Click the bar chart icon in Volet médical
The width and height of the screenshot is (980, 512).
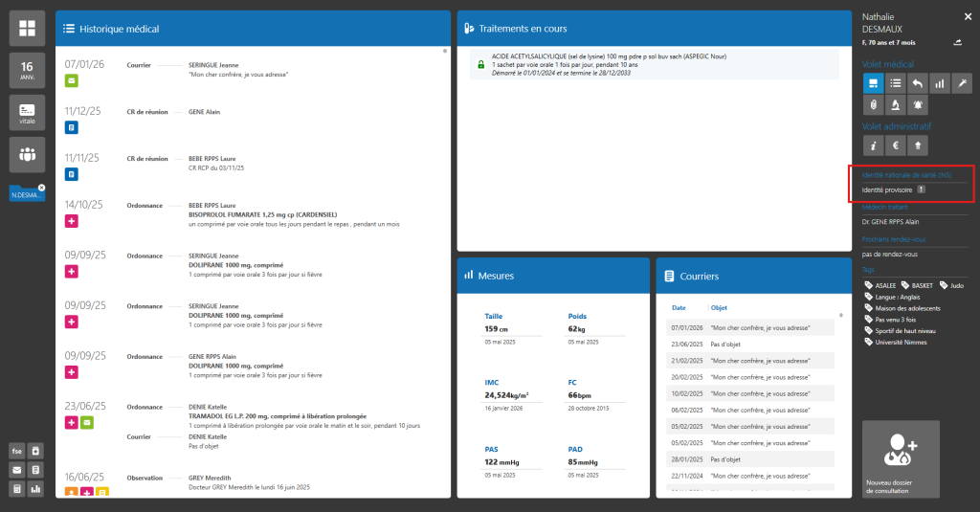pos(940,83)
